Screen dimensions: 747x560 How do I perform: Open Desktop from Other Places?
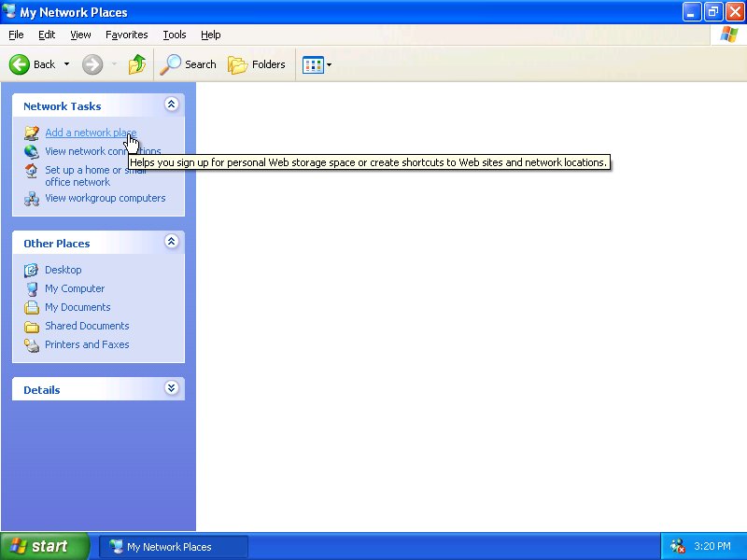pos(63,270)
